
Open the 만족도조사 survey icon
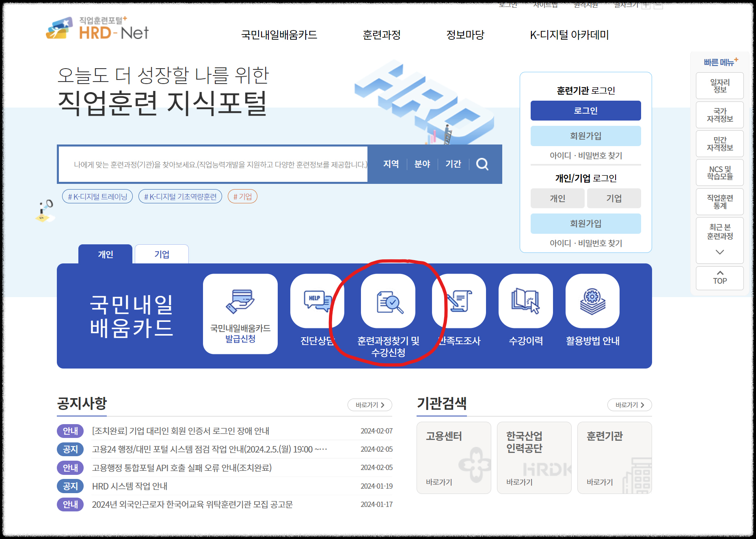(x=459, y=301)
